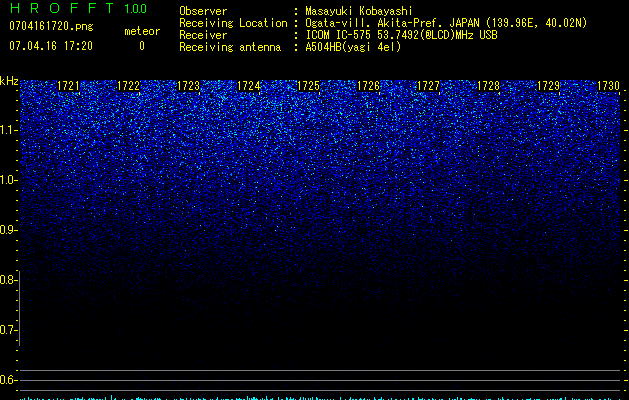The height and width of the screenshot is (400, 629).
Task: Click the A504HB(yagi 4el) antenna text
Action: point(353,47)
